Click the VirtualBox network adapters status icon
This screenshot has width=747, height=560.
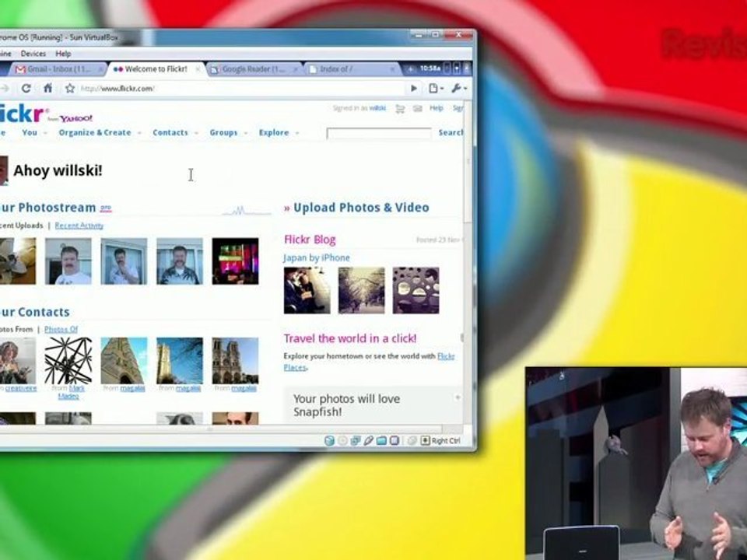pyautogui.click(x=356, y=440)
